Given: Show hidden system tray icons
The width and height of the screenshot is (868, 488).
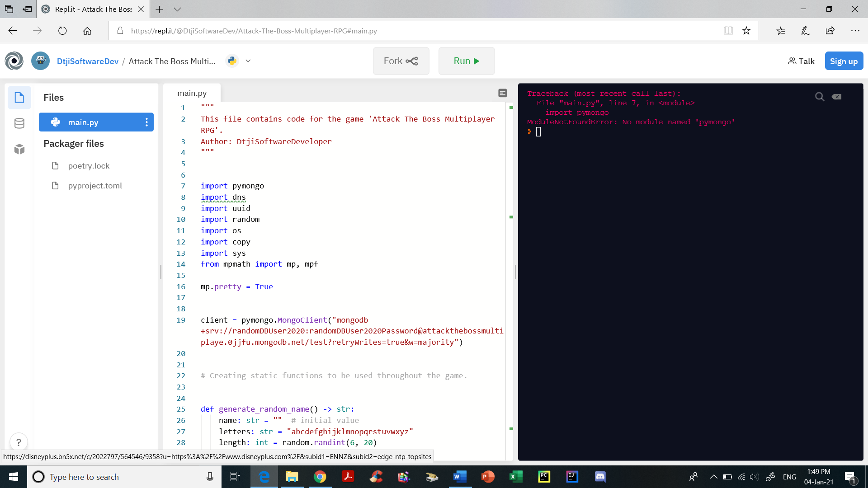Looking at the screenshot, I should (x=713, y=477).
